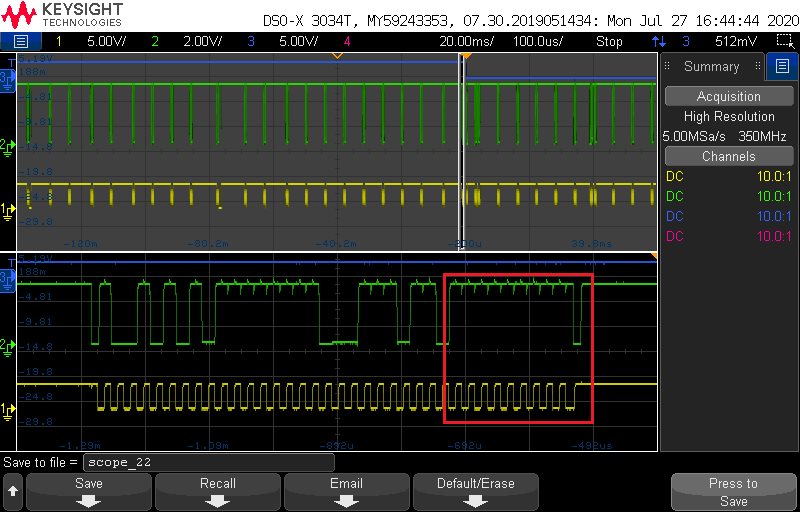
Task: Click the Stop run status indicator
Action: (x=609, y=41)
